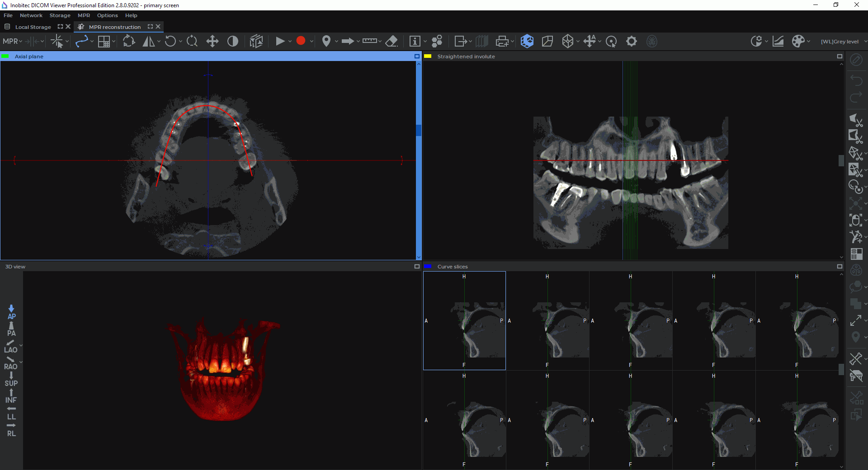Expand the color palette dropdown arrow
The height and width of the screenshot is (470, 868).
tap(808, 42)
